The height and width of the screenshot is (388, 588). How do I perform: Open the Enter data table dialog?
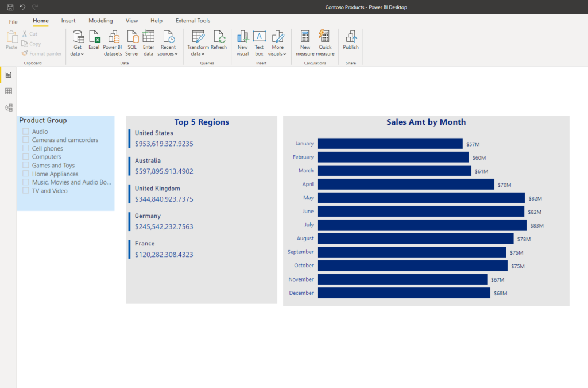149,43
